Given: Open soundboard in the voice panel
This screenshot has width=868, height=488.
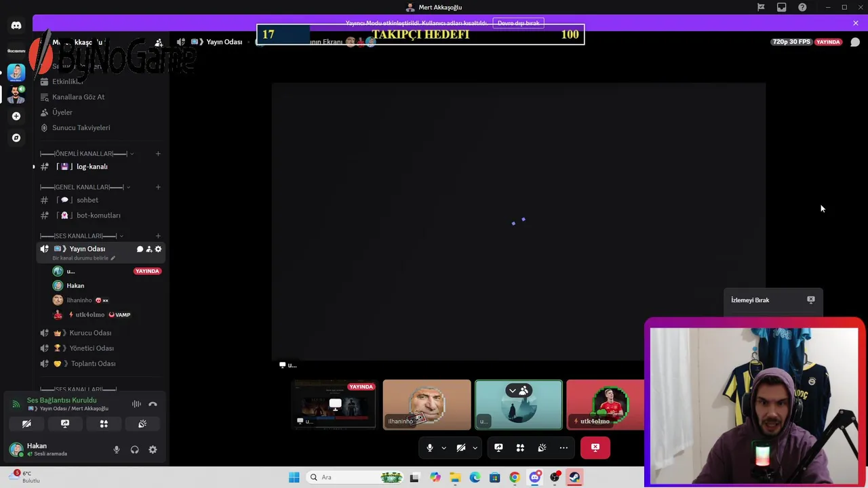Looking at the screenshot, I should tap(142, 424).
